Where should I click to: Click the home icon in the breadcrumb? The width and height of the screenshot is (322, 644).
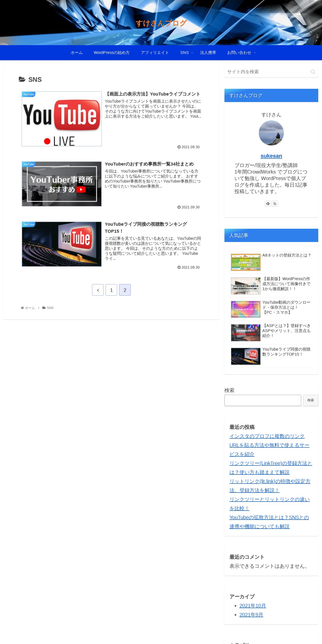click(x=22, y=308)
